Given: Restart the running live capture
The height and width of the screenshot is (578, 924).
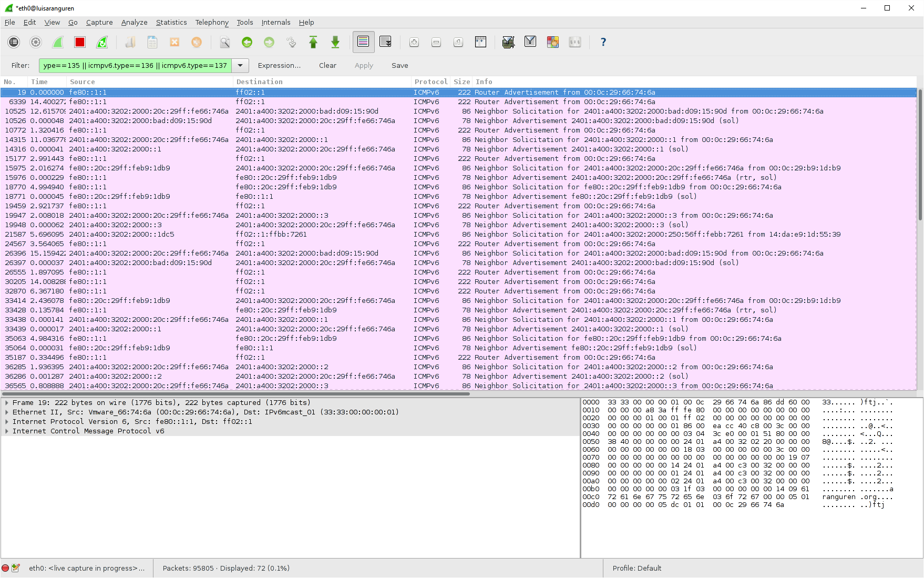Looking at the screenshot, I should tap(102, 42).
